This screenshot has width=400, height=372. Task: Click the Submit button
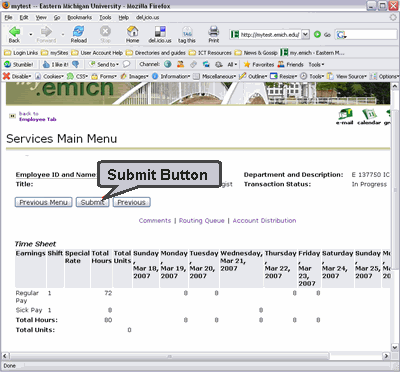click(92, 202)
